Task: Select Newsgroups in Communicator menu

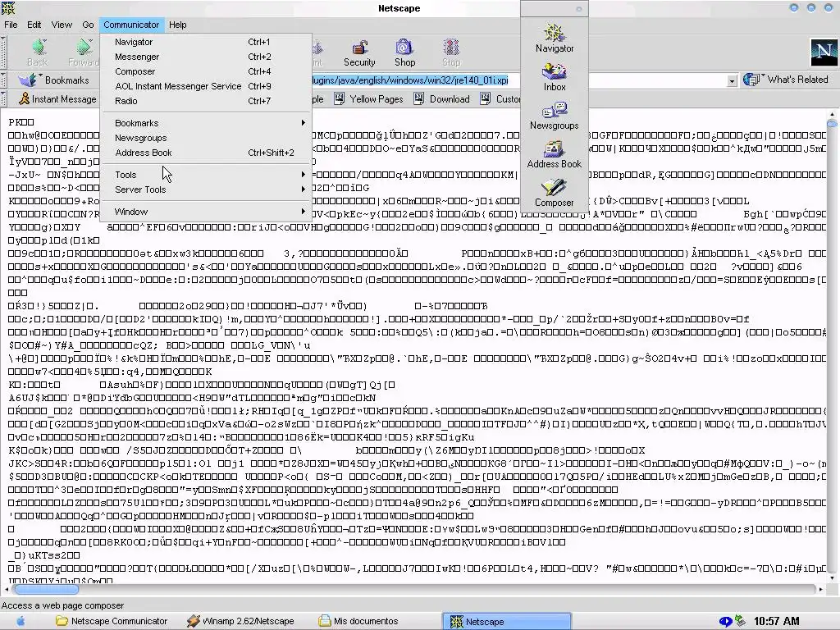Action: point(206,138)
